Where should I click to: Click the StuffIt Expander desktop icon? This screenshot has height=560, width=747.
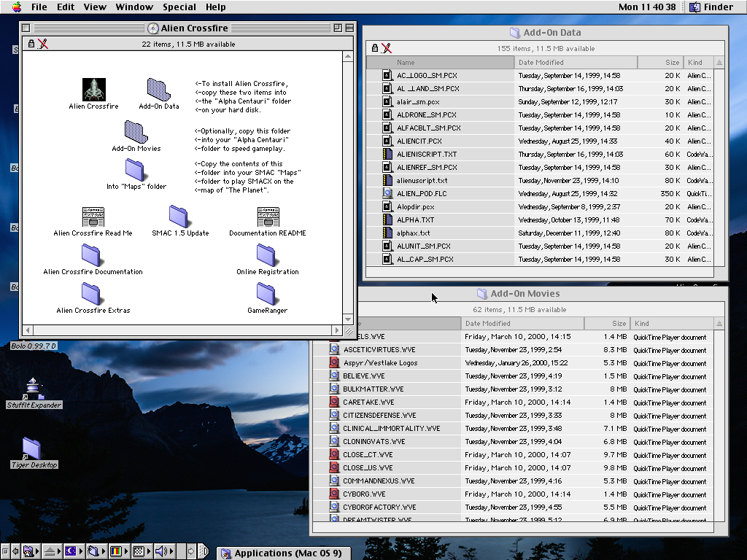(x=34, y=389)
